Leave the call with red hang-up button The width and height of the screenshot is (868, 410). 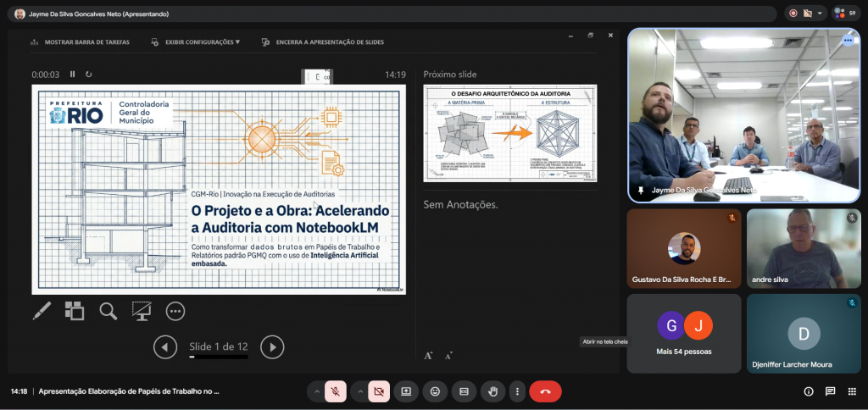[545, 391]
